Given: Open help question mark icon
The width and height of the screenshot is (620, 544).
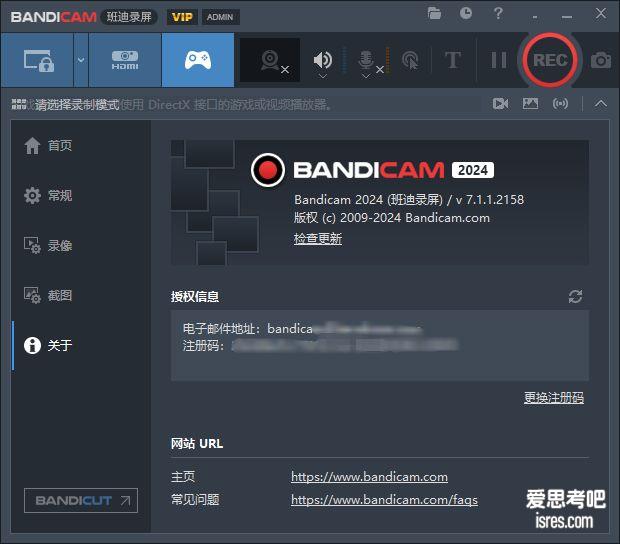Looking at the screenshot, I should tap(498, 13).
